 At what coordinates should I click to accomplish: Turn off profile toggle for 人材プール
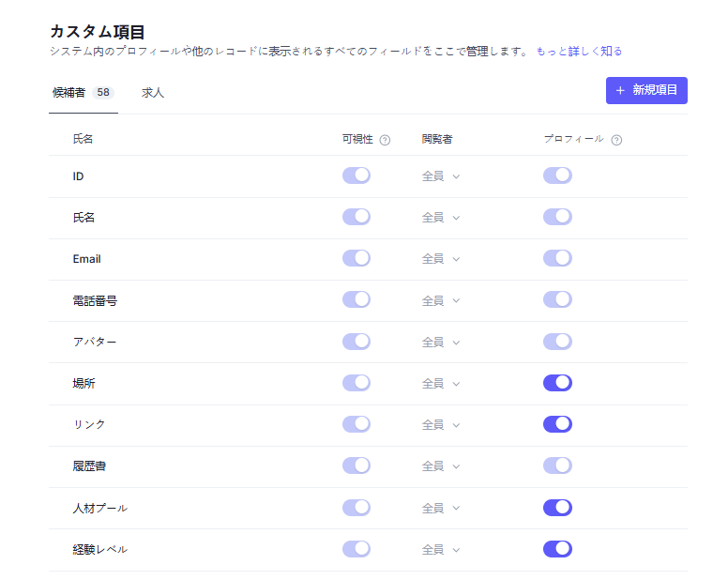557,508
